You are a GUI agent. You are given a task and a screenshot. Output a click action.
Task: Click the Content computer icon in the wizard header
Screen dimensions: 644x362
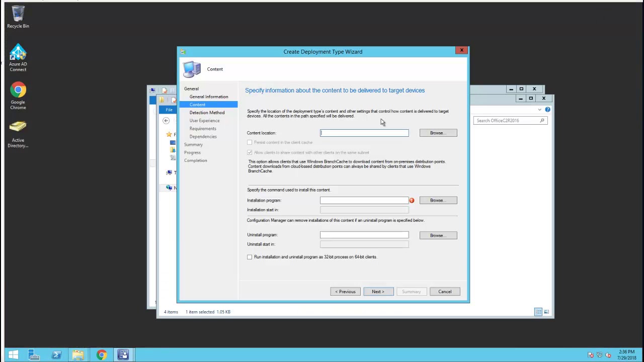pos(192,69)
